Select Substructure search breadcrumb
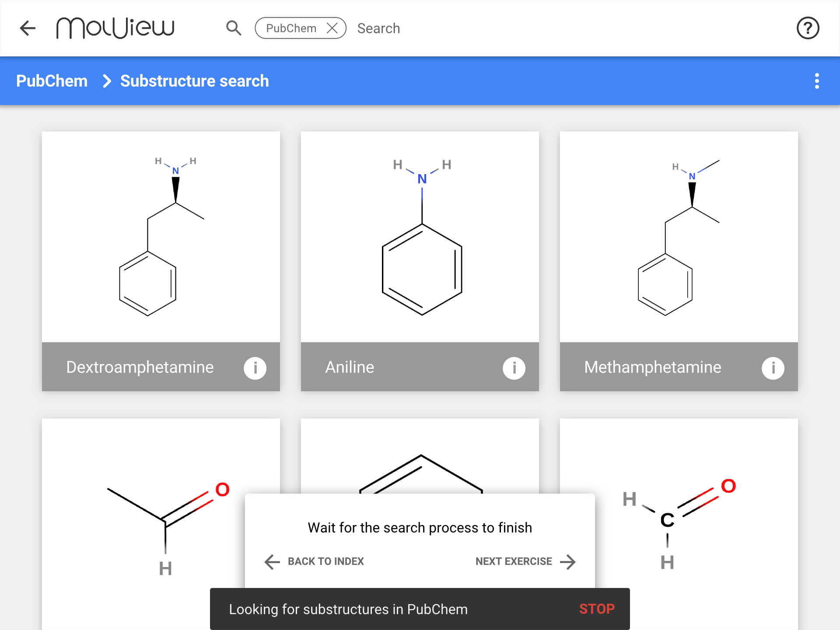 point(194,81)
